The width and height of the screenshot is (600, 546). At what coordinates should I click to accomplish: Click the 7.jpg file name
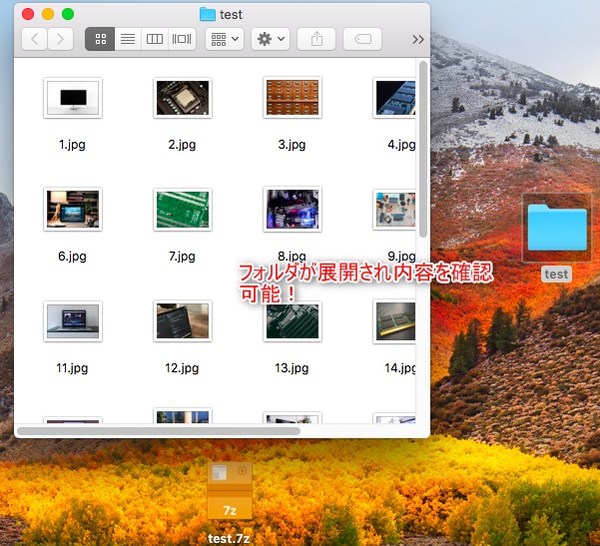point(182,256)
